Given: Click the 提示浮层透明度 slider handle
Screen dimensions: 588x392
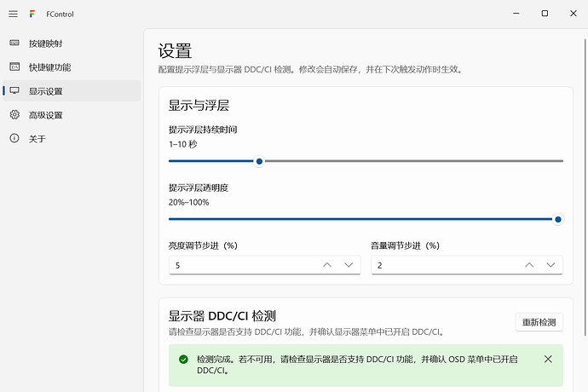Looking at the screenshot, I should [x=558, y=220].
